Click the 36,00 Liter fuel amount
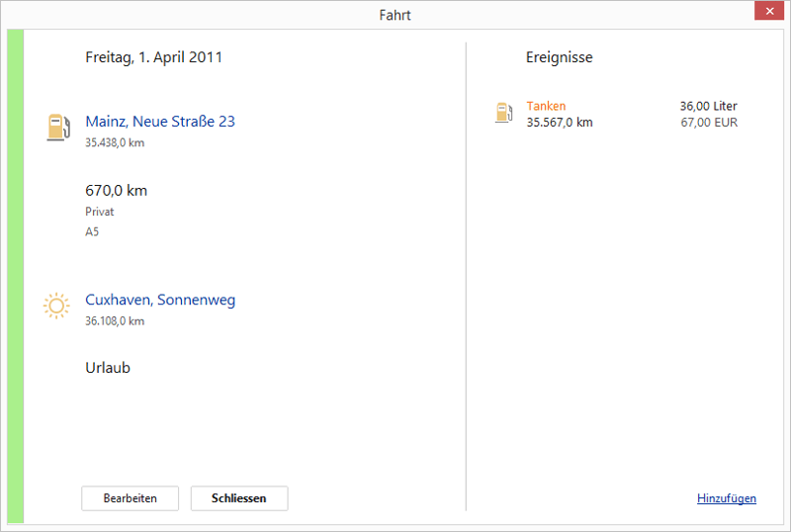Viewport: 791px width, 532px height. point(708,106)
